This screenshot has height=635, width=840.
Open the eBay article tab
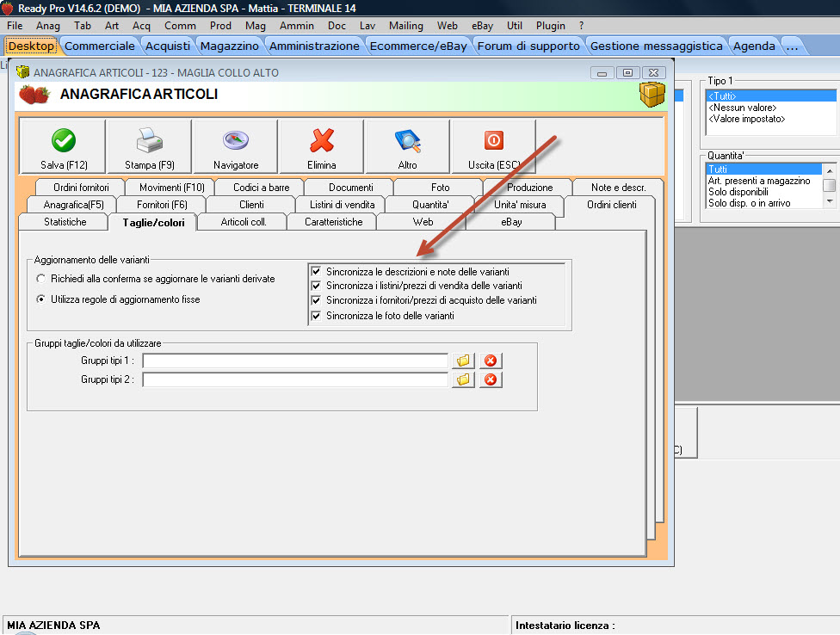tap(511, 222)
